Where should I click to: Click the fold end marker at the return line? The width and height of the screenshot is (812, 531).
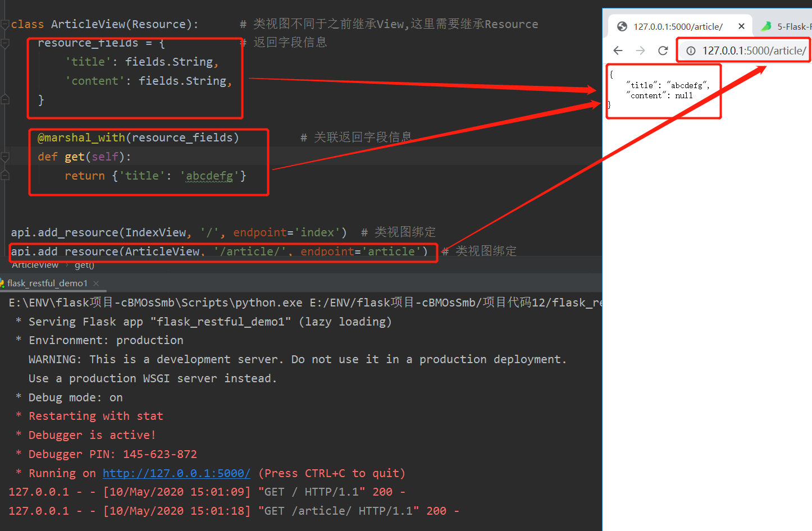5,176
